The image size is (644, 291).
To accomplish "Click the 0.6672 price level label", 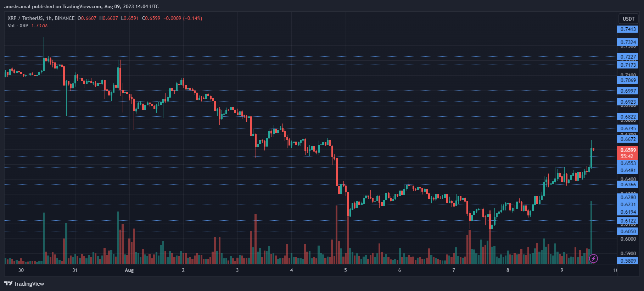I will coord(628,139).
